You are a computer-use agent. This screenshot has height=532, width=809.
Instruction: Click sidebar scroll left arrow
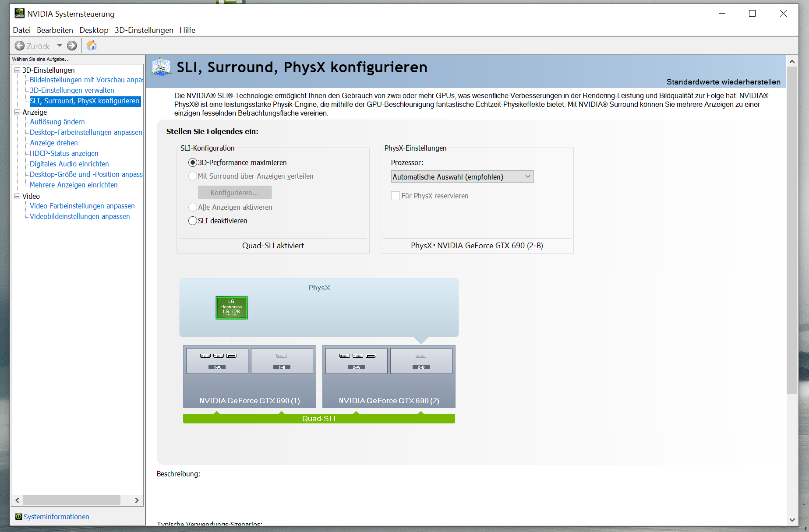(18, 500)
